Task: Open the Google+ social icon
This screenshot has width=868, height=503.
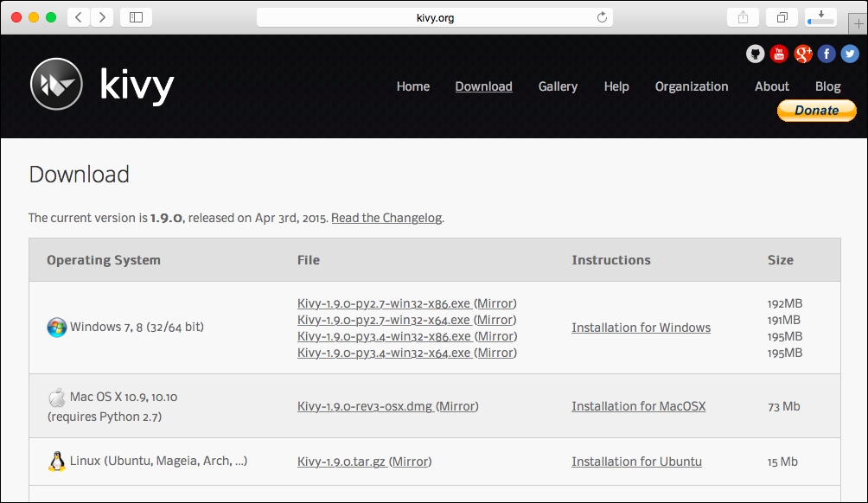Action: [802, 54]
